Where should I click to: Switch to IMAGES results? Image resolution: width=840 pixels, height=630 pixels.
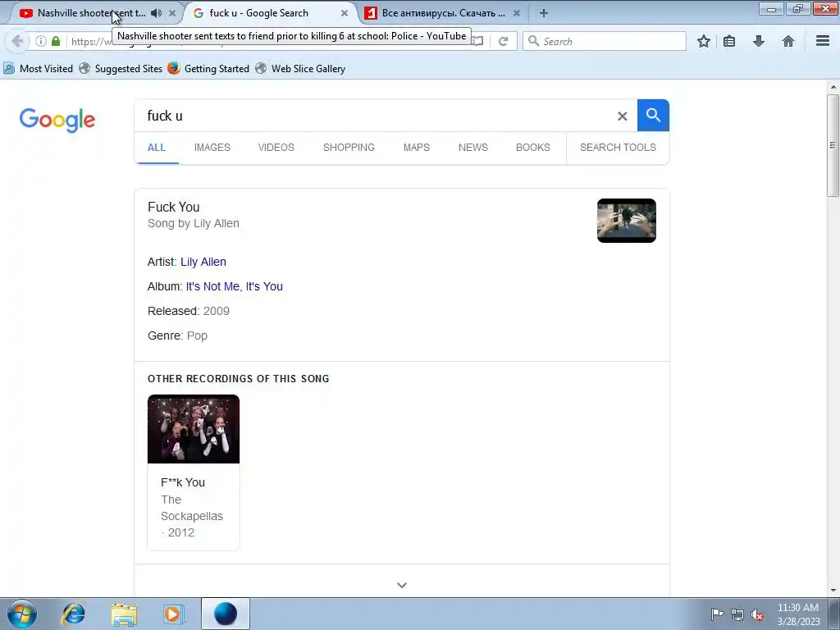pos(212,148)
